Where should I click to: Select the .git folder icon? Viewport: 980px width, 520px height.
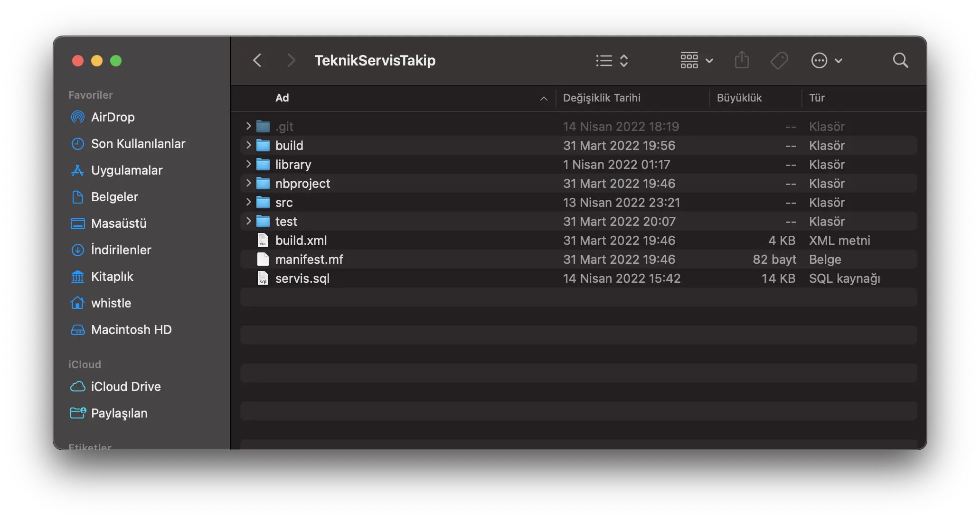(263, 127)
